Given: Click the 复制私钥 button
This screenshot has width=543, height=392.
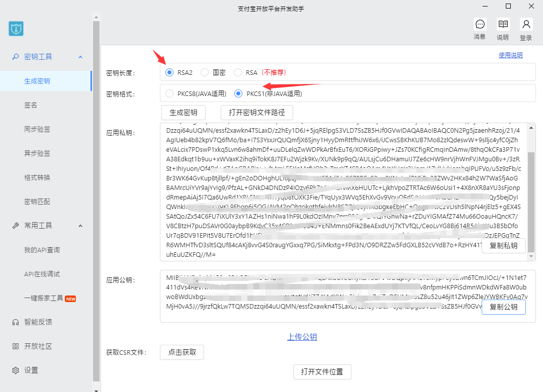Looking at the screenshot, I should [x=503, y=246].
